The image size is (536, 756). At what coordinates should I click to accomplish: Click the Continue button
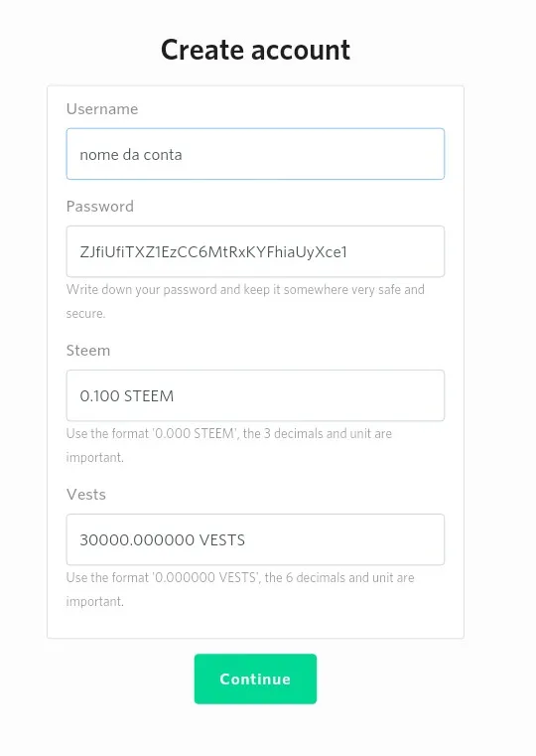255,679
